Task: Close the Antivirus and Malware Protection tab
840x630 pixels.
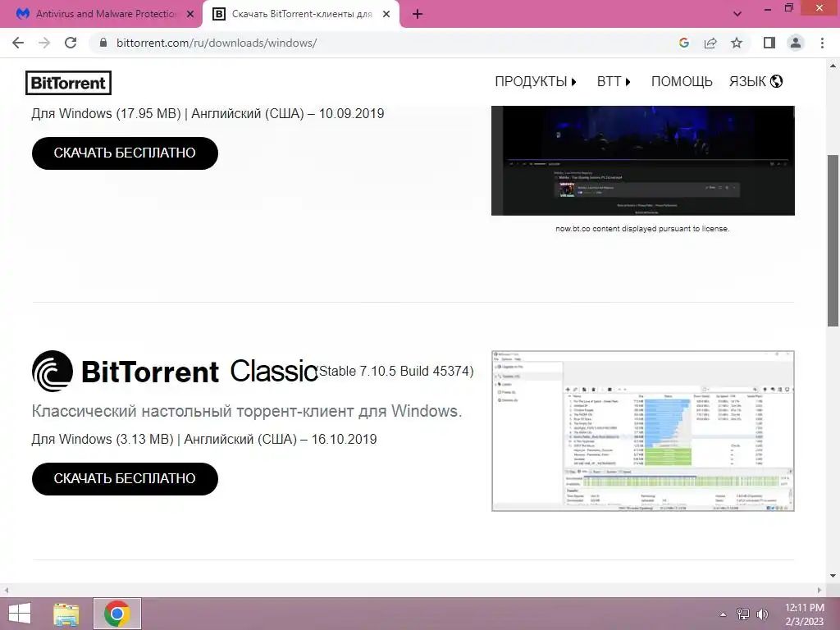Action: coord(190,15)
